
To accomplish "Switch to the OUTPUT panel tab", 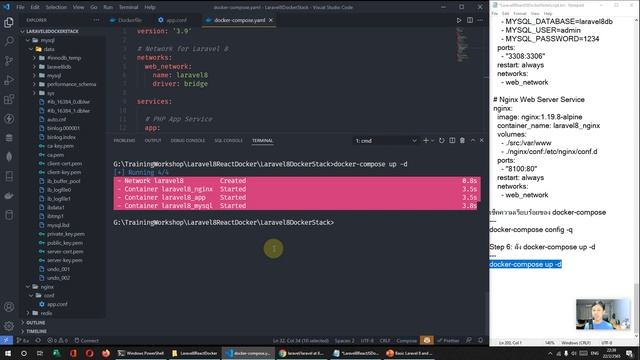I will [153, 140].
